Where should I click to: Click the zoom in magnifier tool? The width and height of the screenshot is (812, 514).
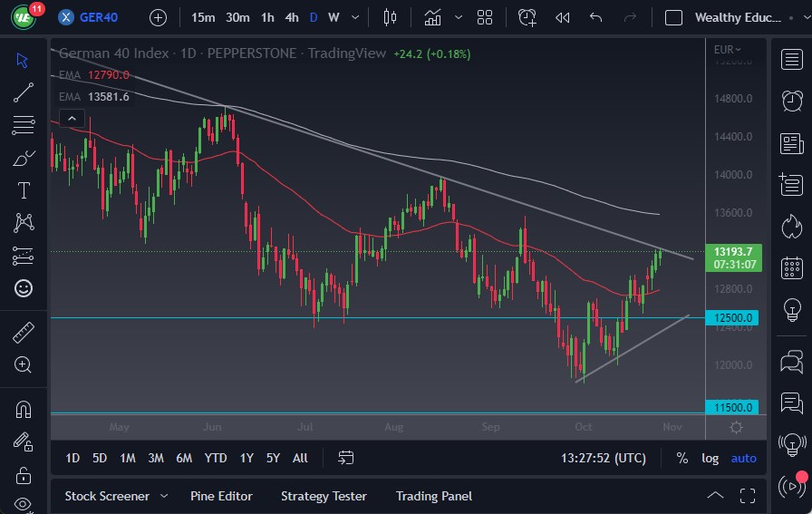[x=24, y=364]
